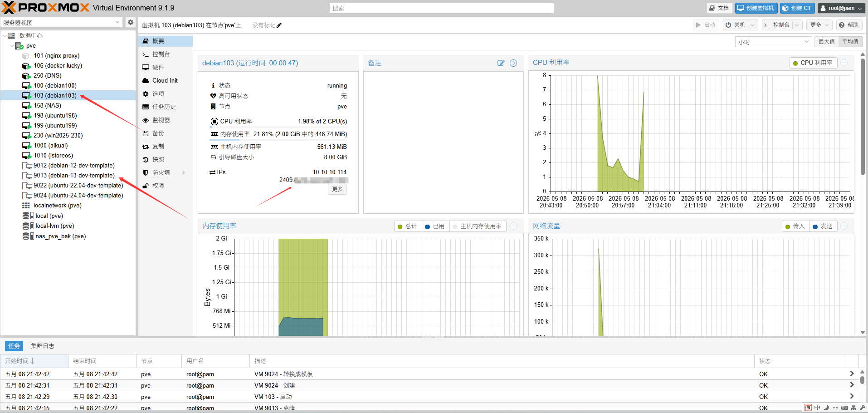Select VM 158 (NAS) in tree
The height and width of the screenshot is (413, 868).
tap(47, 106)
